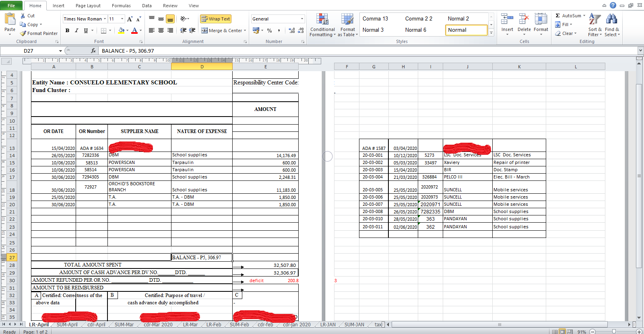
Task: Open the number format dropdown
Action: point(302,19)
